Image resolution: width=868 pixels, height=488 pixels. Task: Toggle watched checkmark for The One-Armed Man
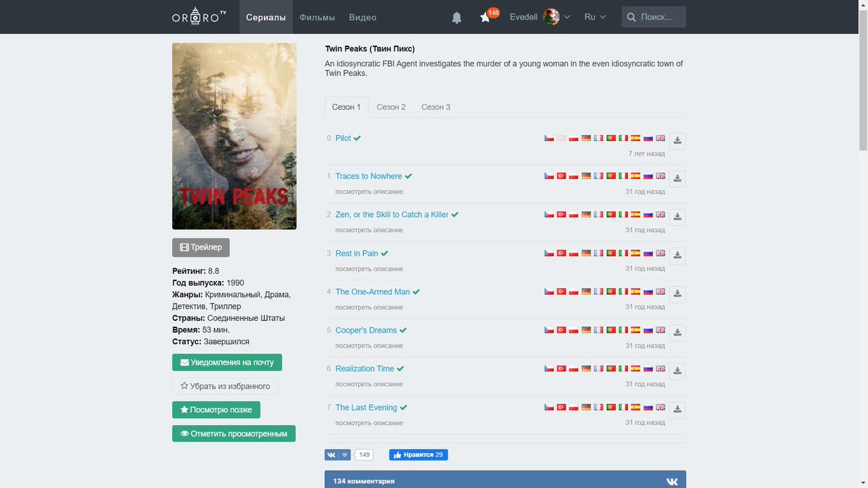pos(417,292)
